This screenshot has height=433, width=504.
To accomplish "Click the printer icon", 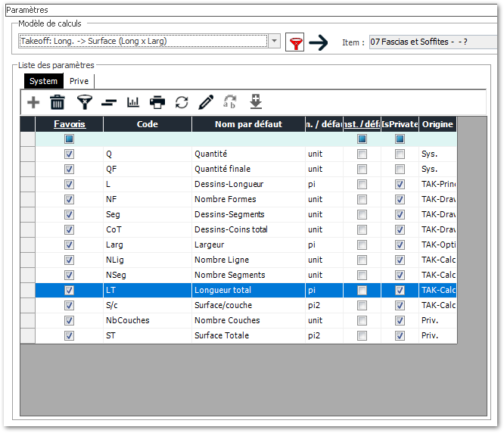I will (x=157, y=102).
